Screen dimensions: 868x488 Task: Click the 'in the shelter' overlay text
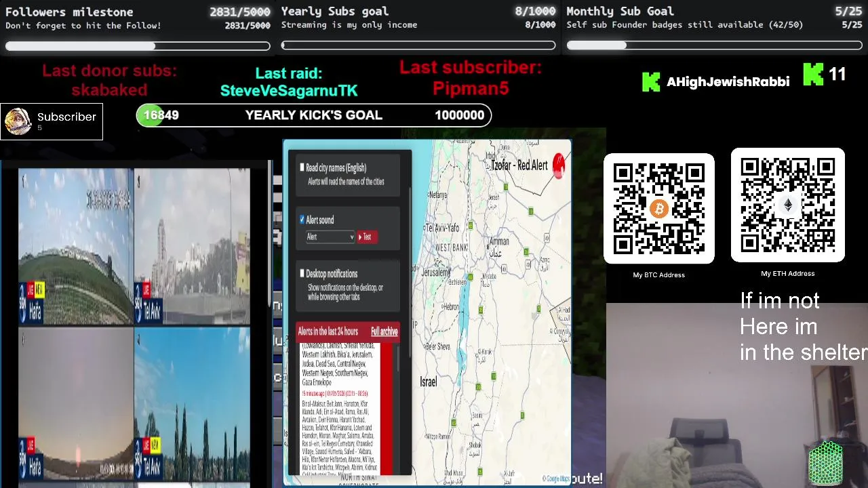coord(804,352)
